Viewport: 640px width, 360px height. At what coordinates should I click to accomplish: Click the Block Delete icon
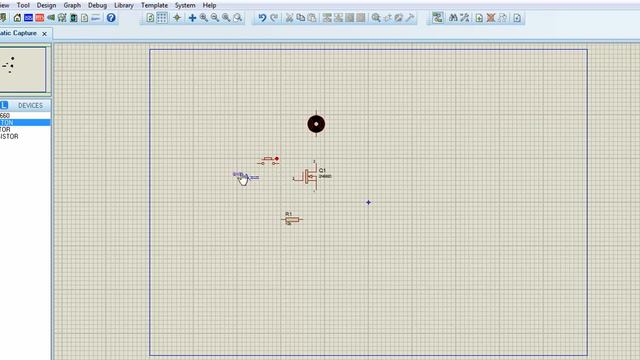tap(361, 18)
